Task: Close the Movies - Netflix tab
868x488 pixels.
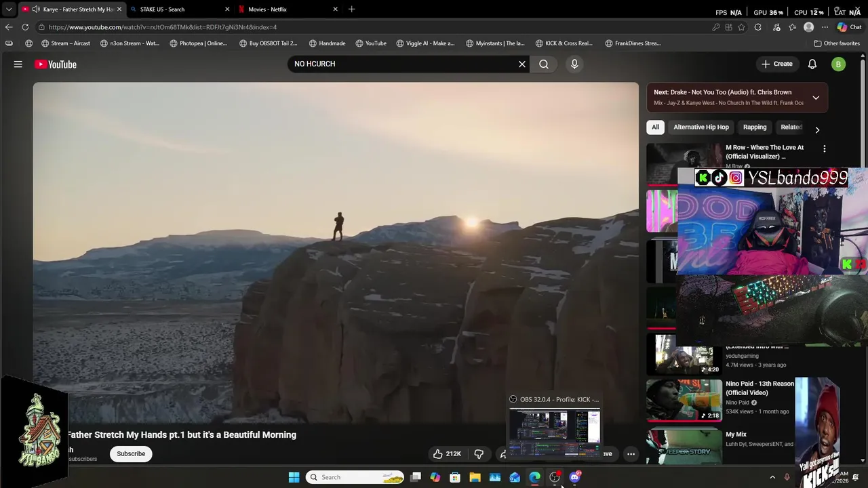Action: coord(335,9)
